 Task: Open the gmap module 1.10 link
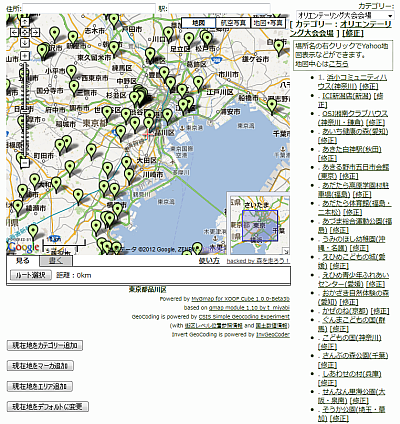click(x=249, y=308)
